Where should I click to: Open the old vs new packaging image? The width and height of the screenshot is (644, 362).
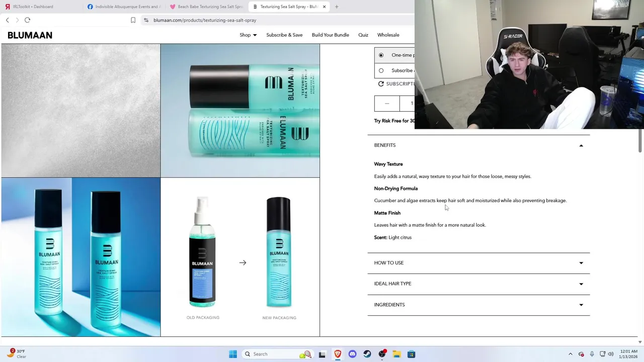point(240,257)
